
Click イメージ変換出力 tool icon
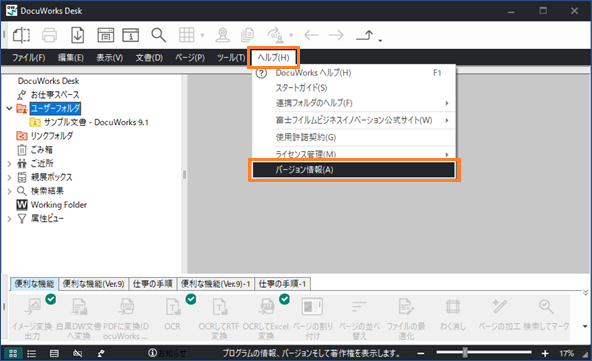33,307
